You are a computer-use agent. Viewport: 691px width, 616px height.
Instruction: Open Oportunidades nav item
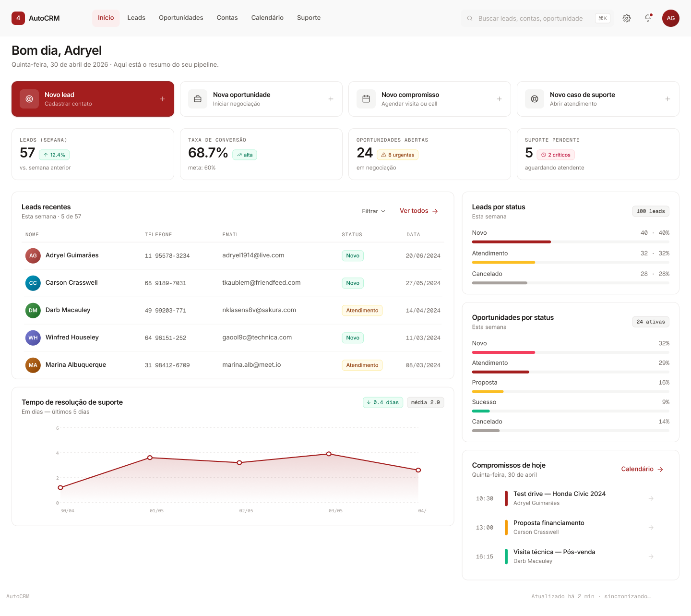pos(181,18)
